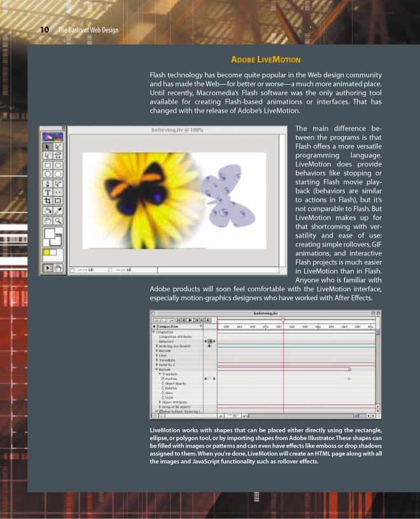The width and height of the screenshot is (420, 519).
Task: Select the Rectangle shape tool
Action: (48, 166)
